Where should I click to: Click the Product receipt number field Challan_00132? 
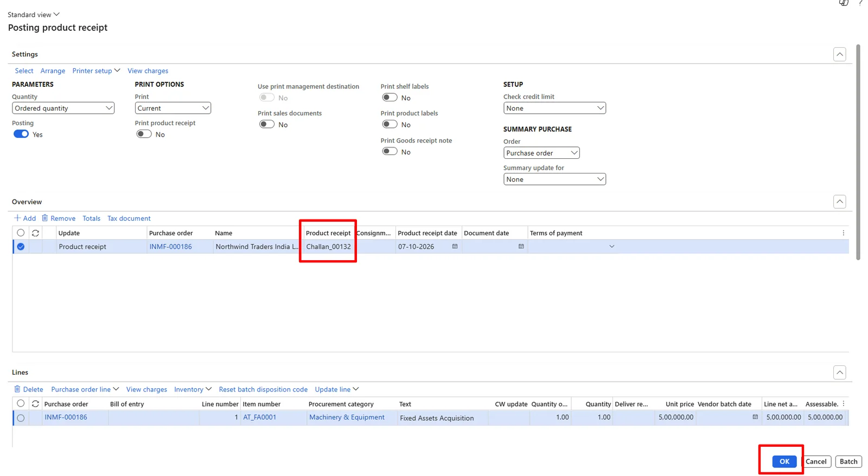point(329,247)
